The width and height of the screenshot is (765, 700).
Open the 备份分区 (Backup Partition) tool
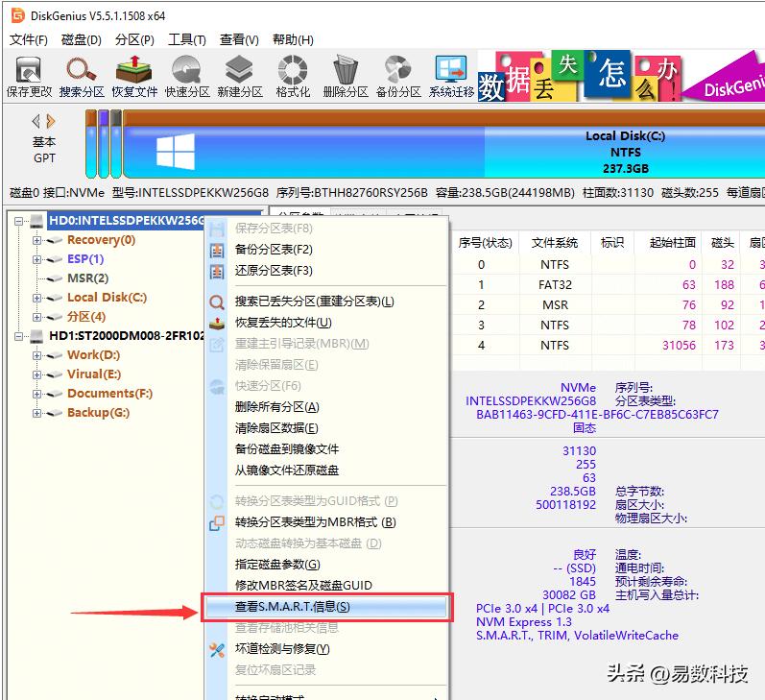point(398,77)
